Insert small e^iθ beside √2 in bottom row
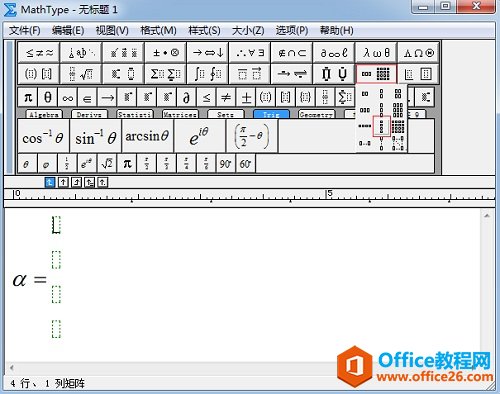 point(87,164)
